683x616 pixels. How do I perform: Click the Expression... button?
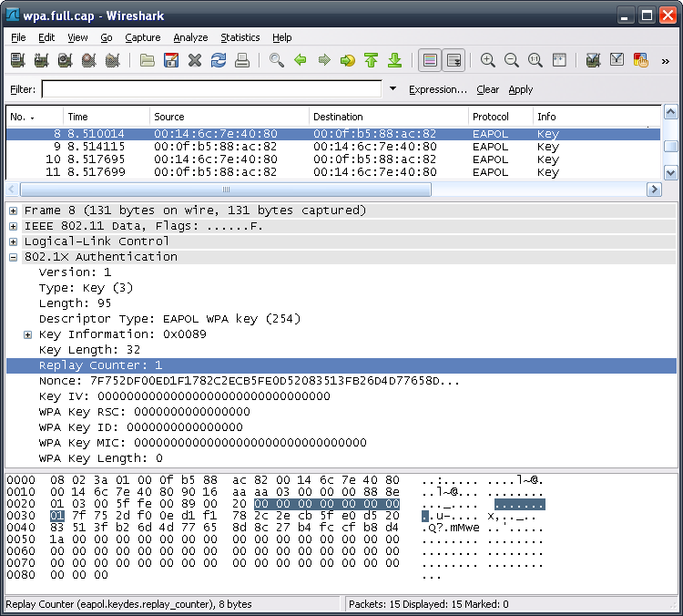click(438, 89)
